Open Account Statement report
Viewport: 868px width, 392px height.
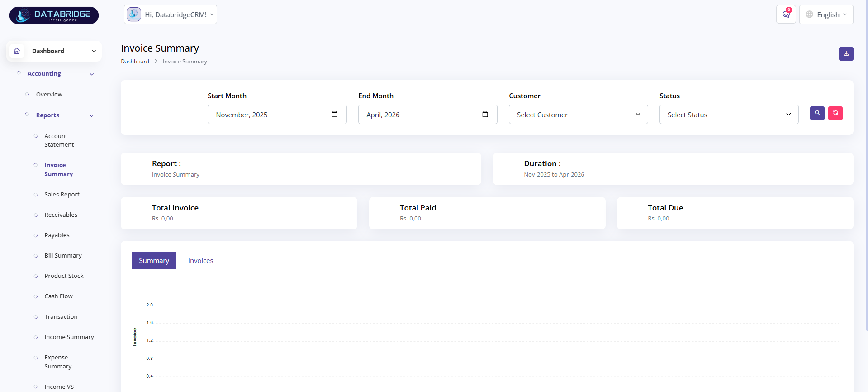(x=59, y=140)
